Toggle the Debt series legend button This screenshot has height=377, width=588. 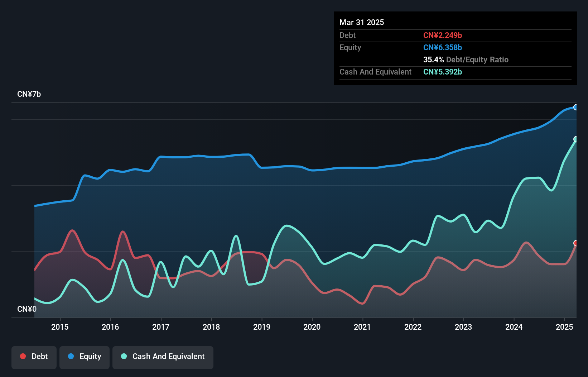[x=34, y=357]
